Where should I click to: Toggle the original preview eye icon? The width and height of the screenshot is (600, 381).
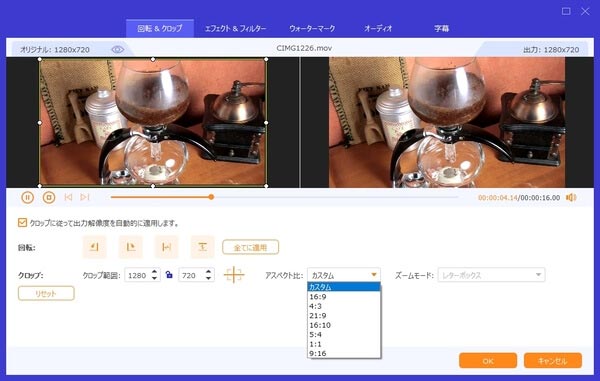tap(117, 49)
